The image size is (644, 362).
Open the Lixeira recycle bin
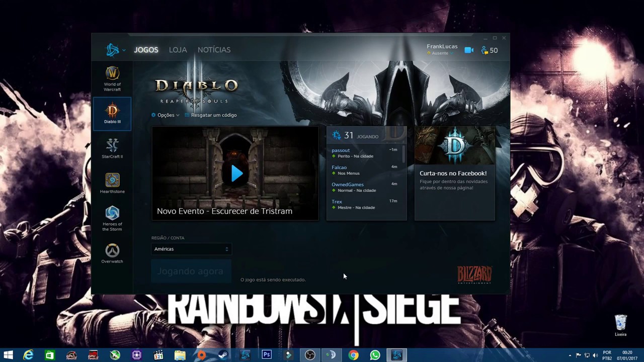pos(621,326)
